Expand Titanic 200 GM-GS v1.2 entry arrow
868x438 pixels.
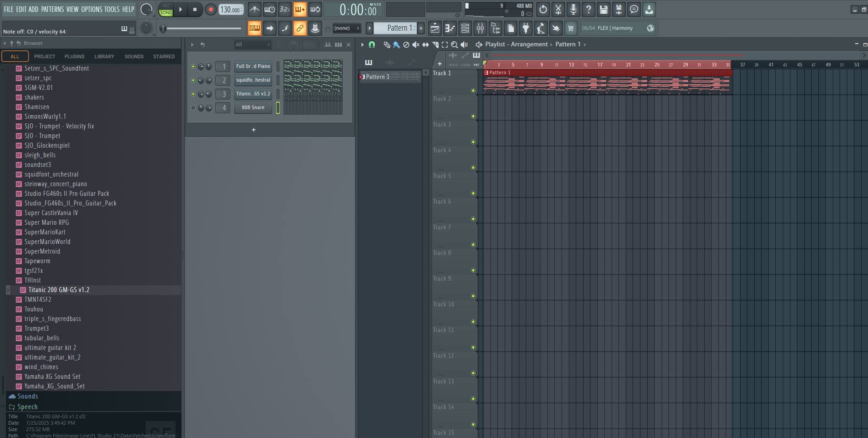point(8,290)
